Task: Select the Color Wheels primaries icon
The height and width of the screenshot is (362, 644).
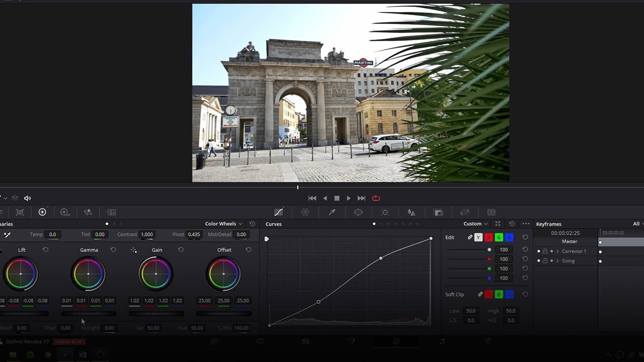Action: pyautogui.click(x=42, y=212)
